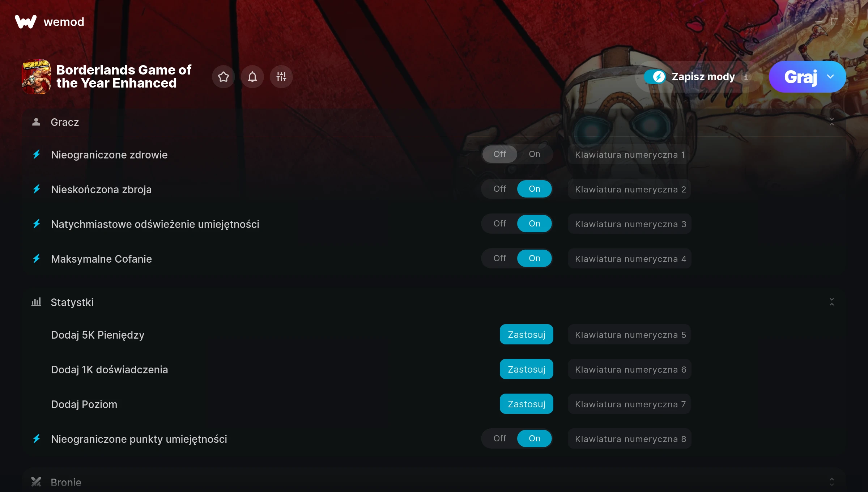This screenshot has height=492, width=868.
Task: Open notifications bell icon
Action: click(252, 77)
